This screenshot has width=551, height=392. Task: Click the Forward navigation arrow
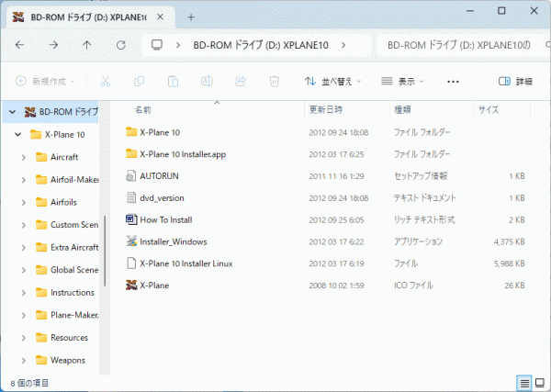pyautogui.click(x=53, y=45)
